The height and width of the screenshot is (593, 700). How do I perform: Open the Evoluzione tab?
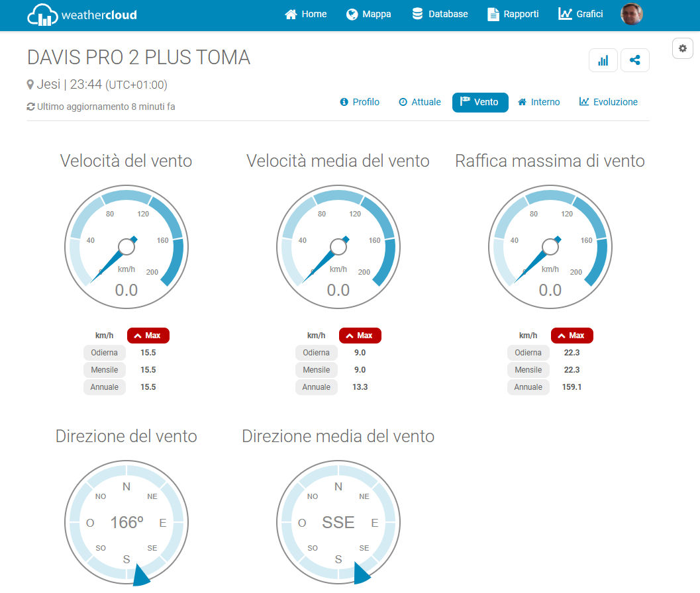609,102
